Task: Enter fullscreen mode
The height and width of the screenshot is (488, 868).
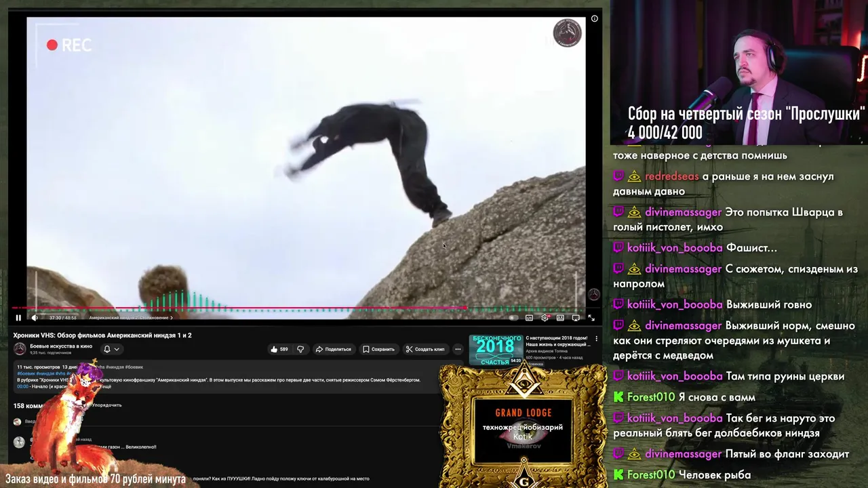Action: 591,317
